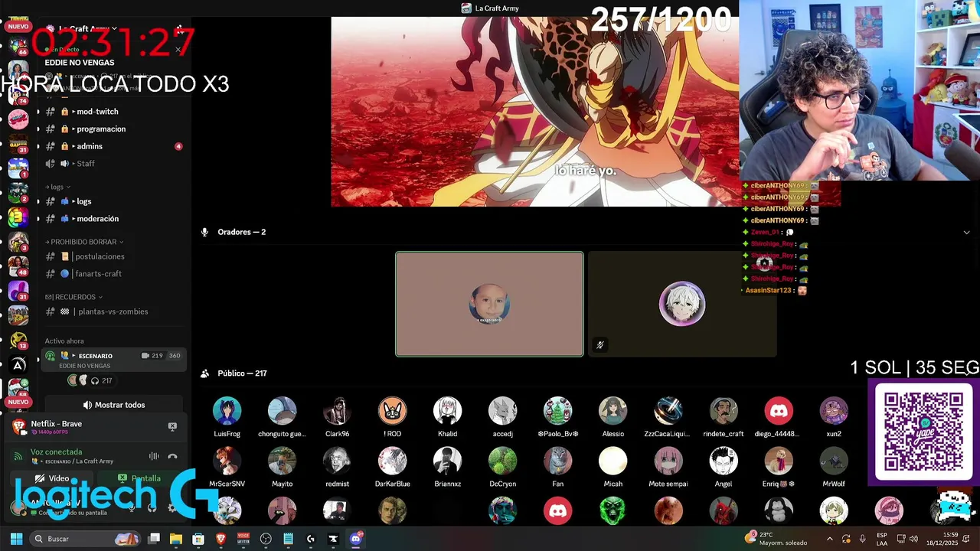Click the taskbar Buscar search box
This screenshot has height=551, width=980.
click(x=86, y=539)
